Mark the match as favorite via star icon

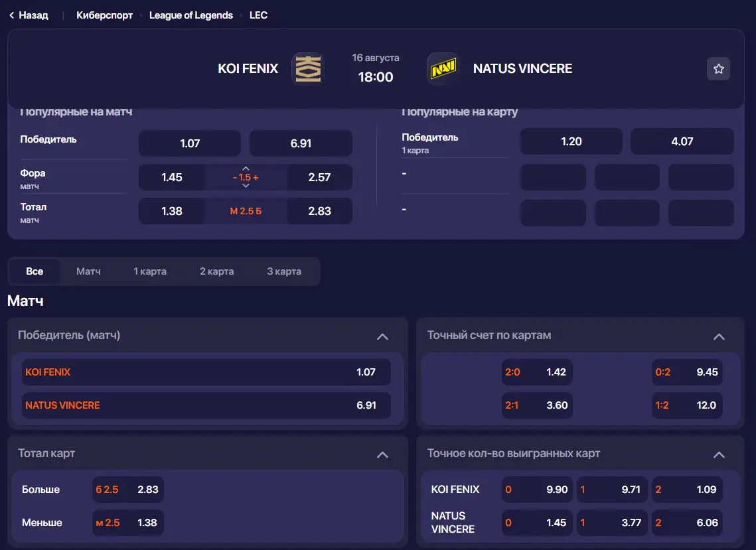pyautogui.click(x=718, y=68)
